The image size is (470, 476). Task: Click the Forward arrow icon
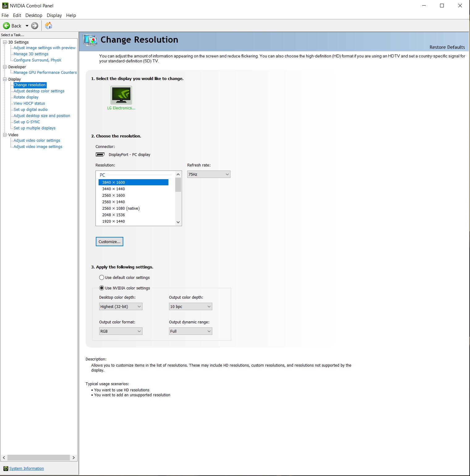35,26
